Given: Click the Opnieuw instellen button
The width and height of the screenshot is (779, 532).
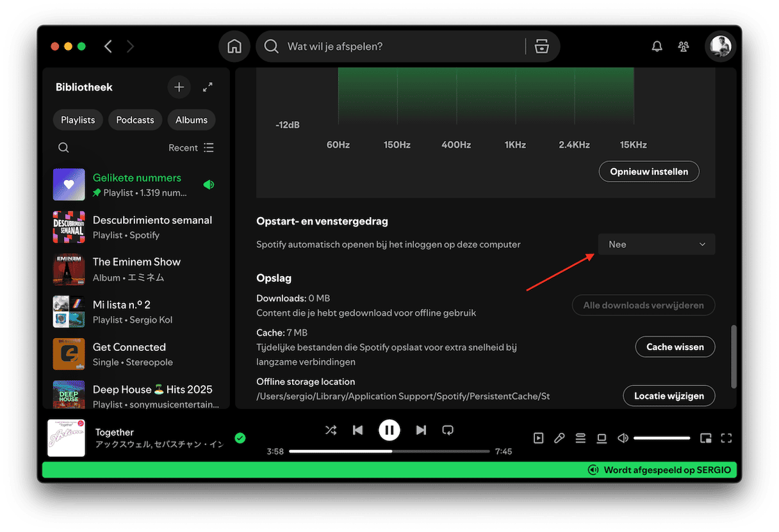Looking at the screenshot, I should 648,172.
